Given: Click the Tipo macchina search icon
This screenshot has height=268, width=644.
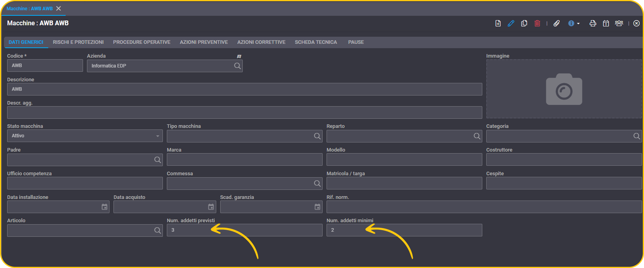Looking at the screenshot, I should point(317,136).
